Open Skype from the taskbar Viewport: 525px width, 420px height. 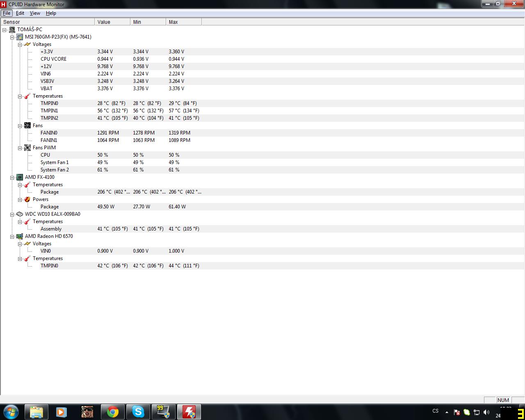(x=138, y=412)
